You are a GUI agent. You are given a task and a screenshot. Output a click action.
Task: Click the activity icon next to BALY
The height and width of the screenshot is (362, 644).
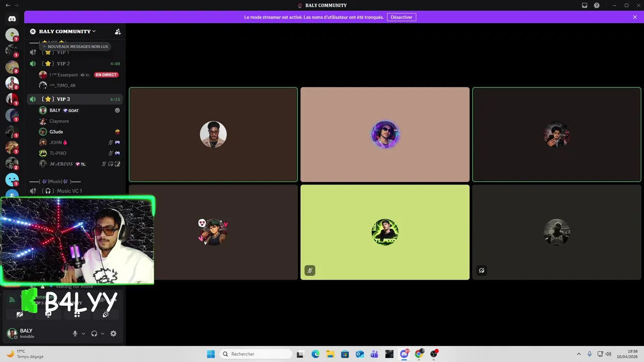tap(117, 110)
